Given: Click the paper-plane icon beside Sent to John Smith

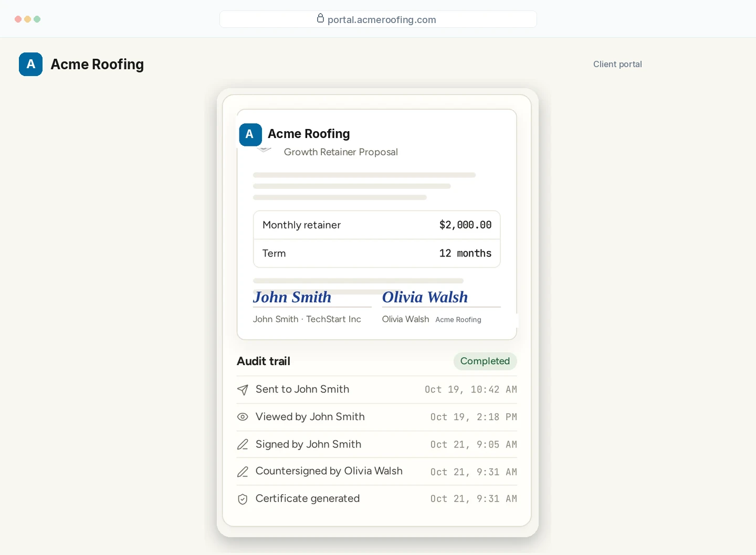Looking at the screenshot, I should point(243,390).
